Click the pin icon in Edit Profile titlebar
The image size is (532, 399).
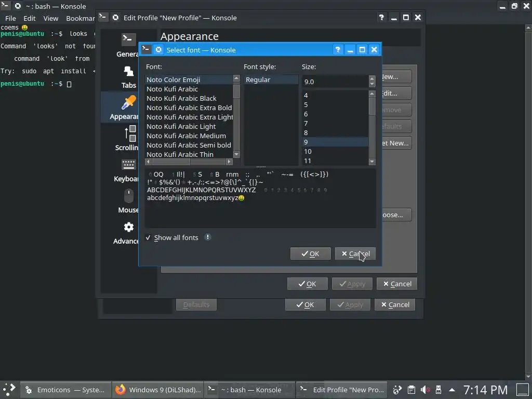(116, 18)
